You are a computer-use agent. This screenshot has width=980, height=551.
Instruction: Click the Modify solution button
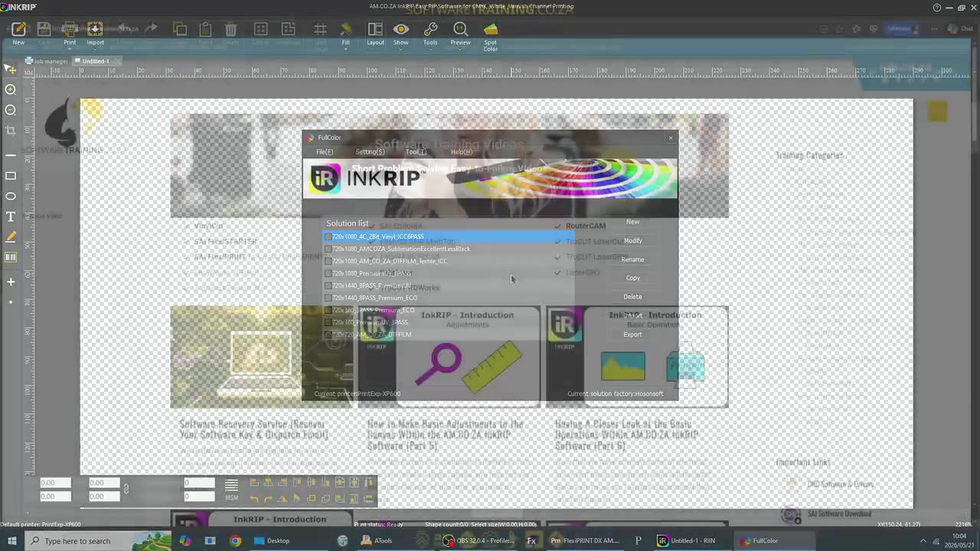632,240
